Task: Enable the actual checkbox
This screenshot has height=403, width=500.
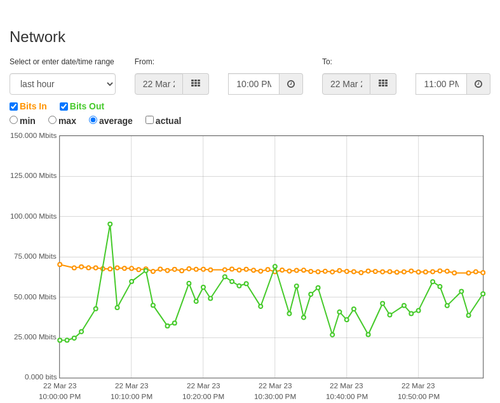Action: (x=150, y=120)
